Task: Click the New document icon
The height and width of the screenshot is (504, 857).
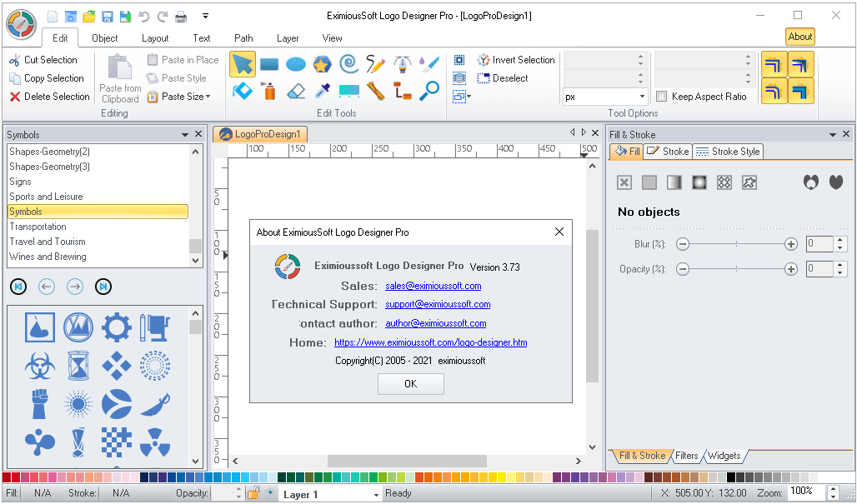Action: coord(52,17)
